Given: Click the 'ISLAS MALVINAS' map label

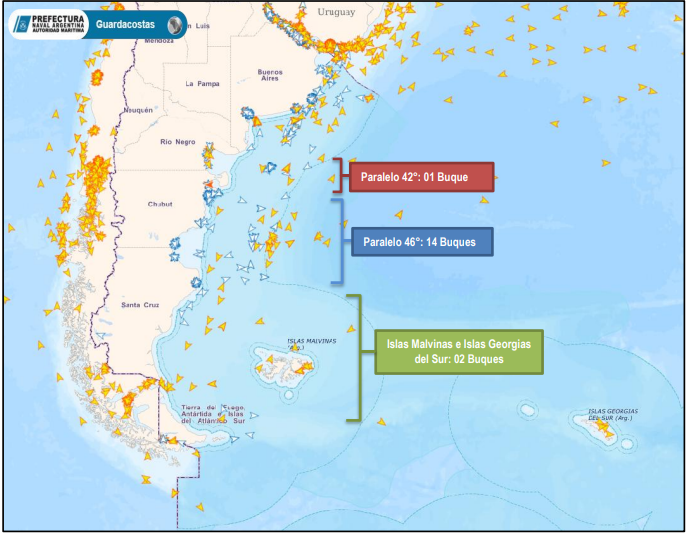Looking at the screenshot, I should coord(312,341).
